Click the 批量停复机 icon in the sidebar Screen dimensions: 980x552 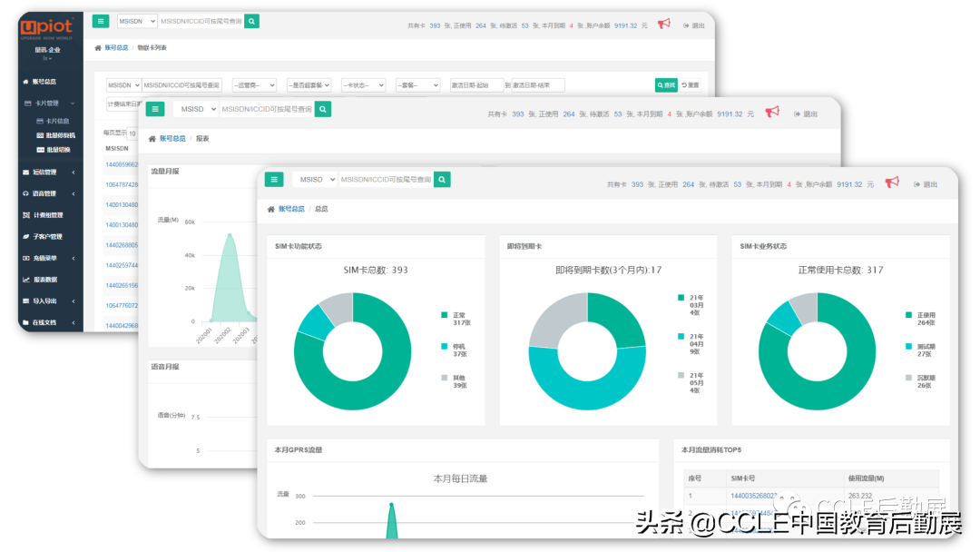[40, 135]
